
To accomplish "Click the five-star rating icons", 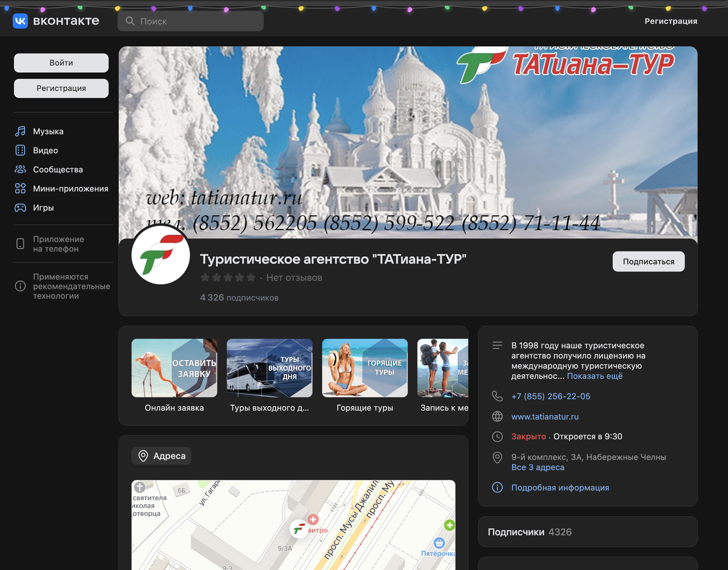I will click(228, 277).
